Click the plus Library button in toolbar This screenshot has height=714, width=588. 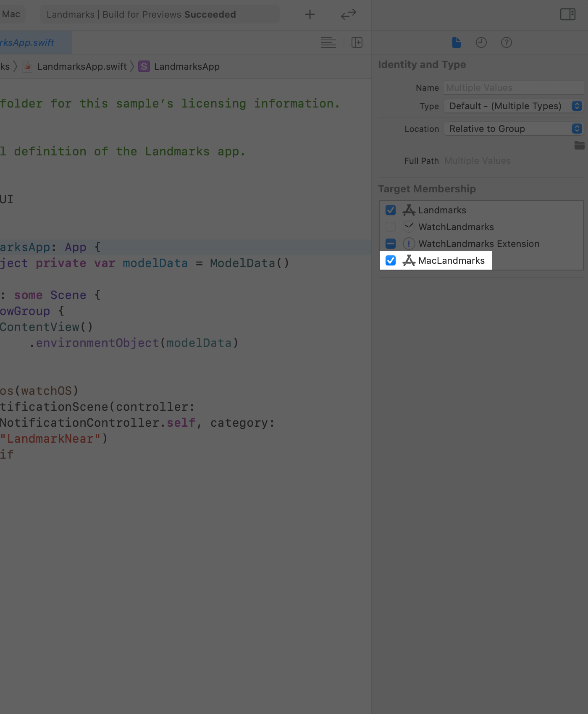point(310,14)
